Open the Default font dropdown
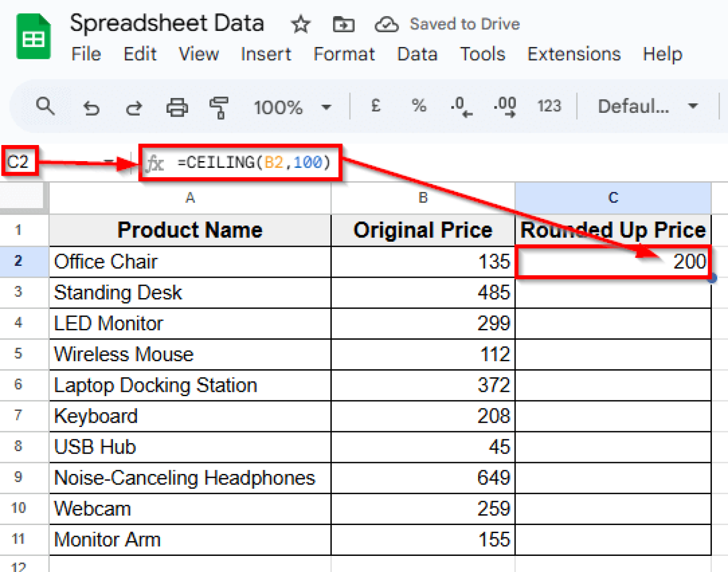Viewport: 728px width, 572px height. coord(645,106)
